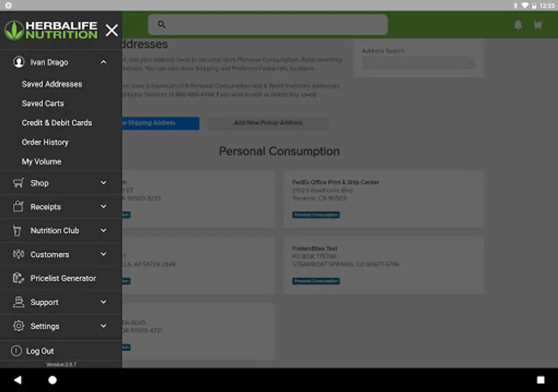This screenshot has height=392, width=558.
Task: Tap the Android home circle button
Action: 52,380
